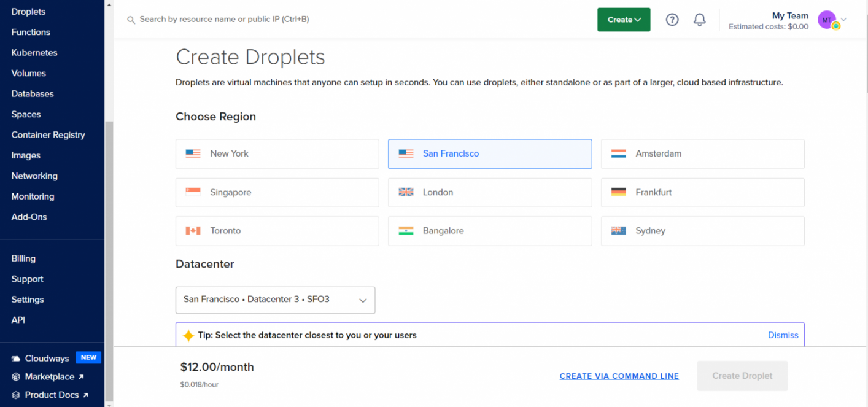Pick the Toronto region
This screenshot has width=868, height=407.
point(277,231)
